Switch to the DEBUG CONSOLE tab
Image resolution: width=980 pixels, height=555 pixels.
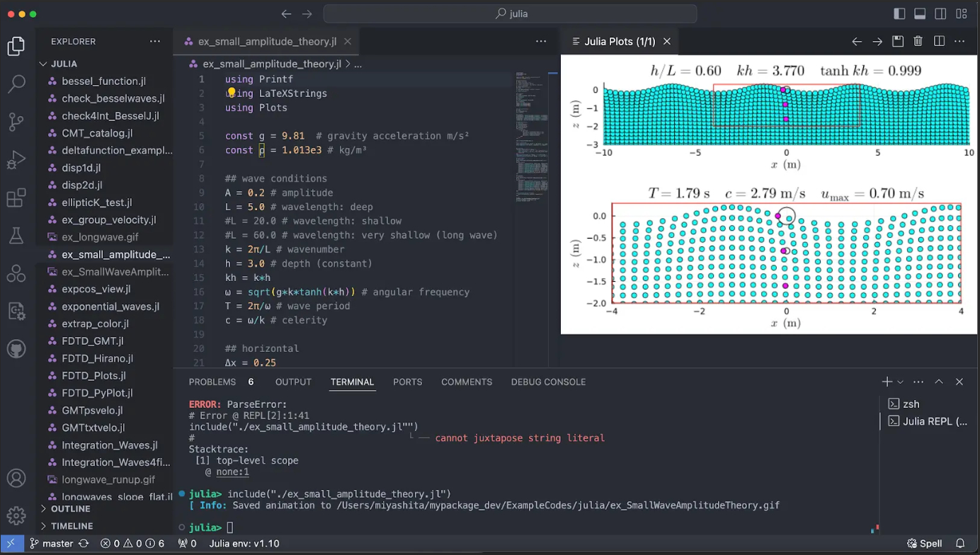point(548,382)
